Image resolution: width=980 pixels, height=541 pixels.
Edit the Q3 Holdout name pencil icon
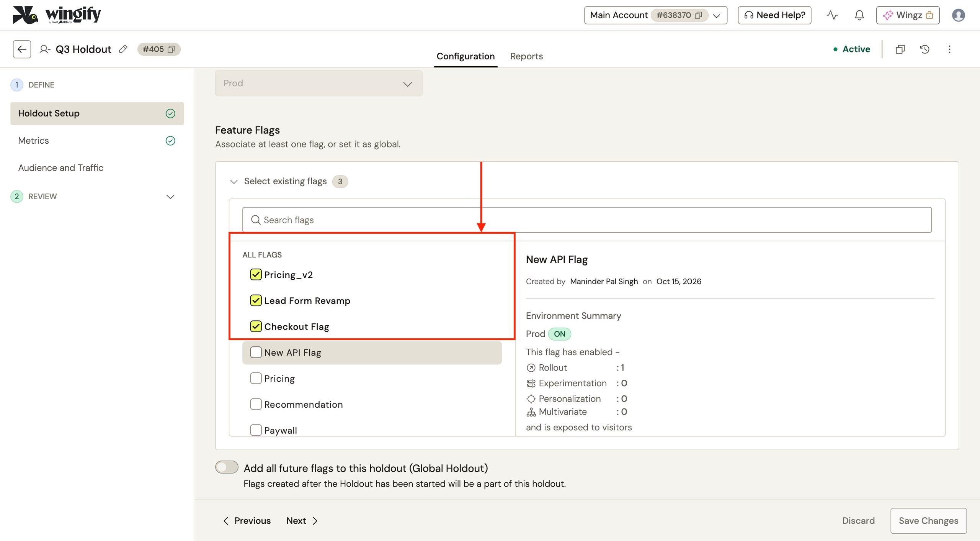click(x=123, y=49)
